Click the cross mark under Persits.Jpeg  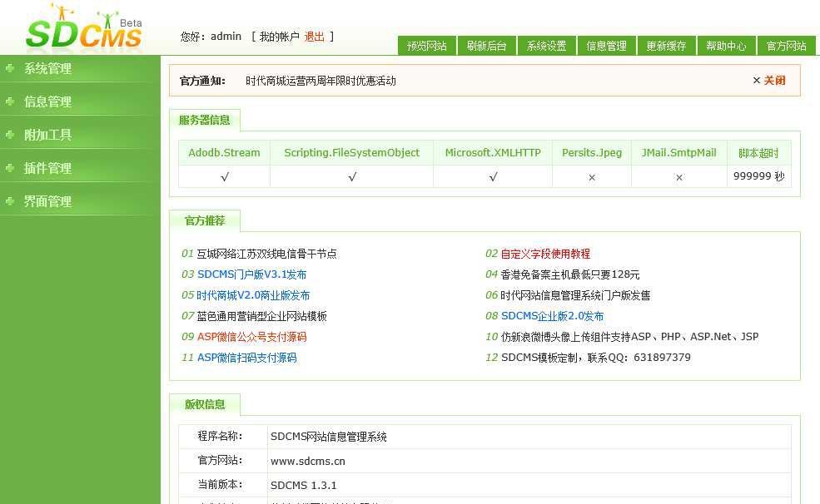point(592,178)
